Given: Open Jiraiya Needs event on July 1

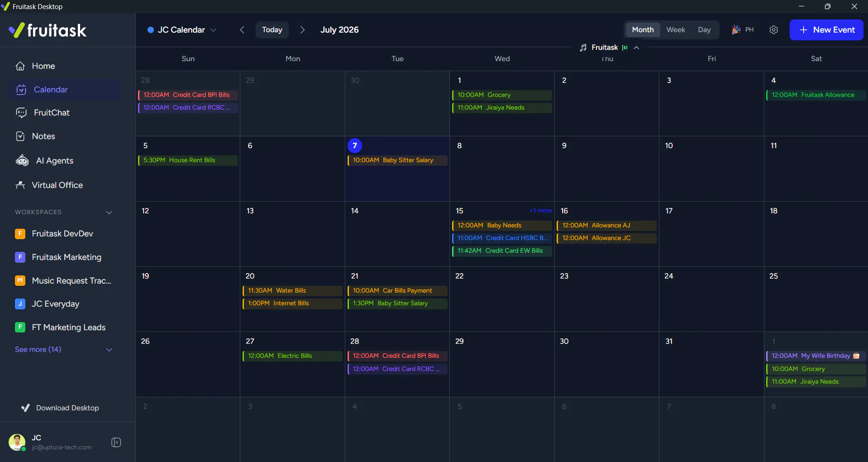Looking at the screenshot, I should click(502, 108).
